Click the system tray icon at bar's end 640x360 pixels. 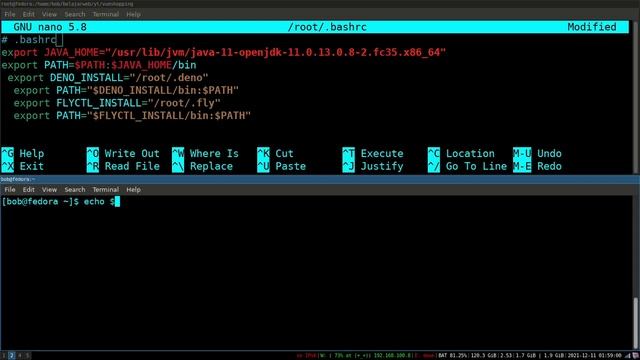pyautogui.click(x=636, y=356)
